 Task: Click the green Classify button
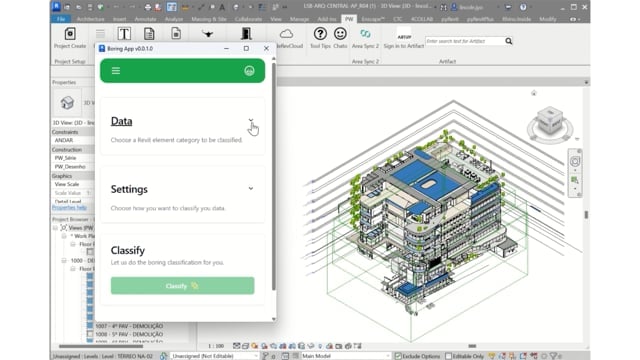point(182,286)
